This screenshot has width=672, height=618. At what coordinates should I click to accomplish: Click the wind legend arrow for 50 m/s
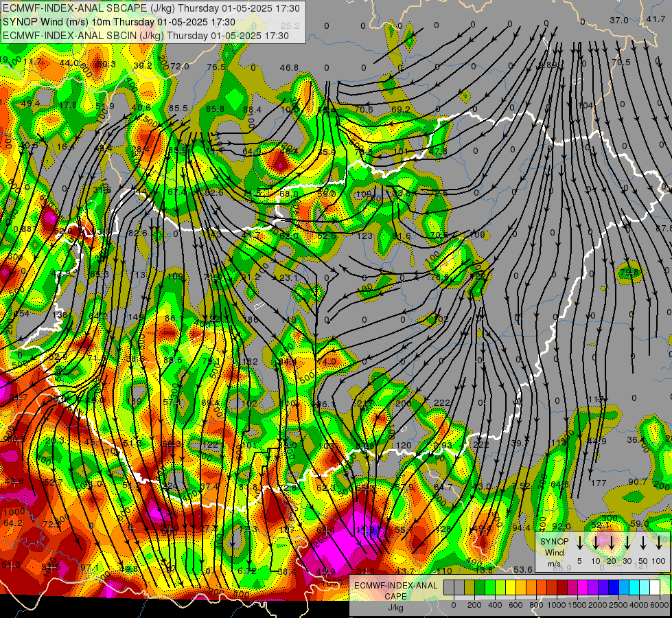point(643,543)
